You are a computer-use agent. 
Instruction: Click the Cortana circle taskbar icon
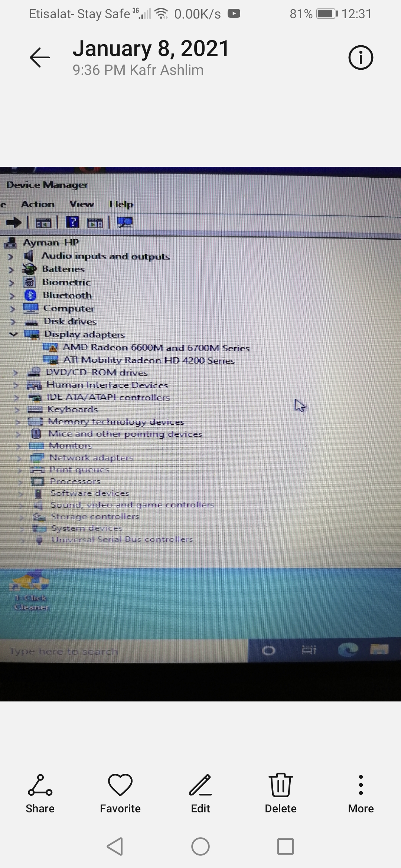tap(268, 650)
